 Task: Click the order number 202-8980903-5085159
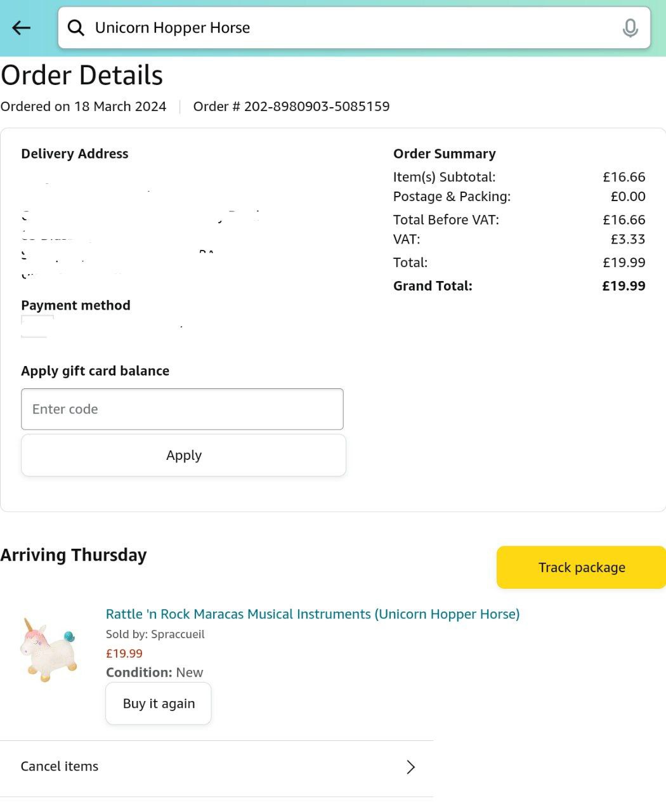pos(317,107)
